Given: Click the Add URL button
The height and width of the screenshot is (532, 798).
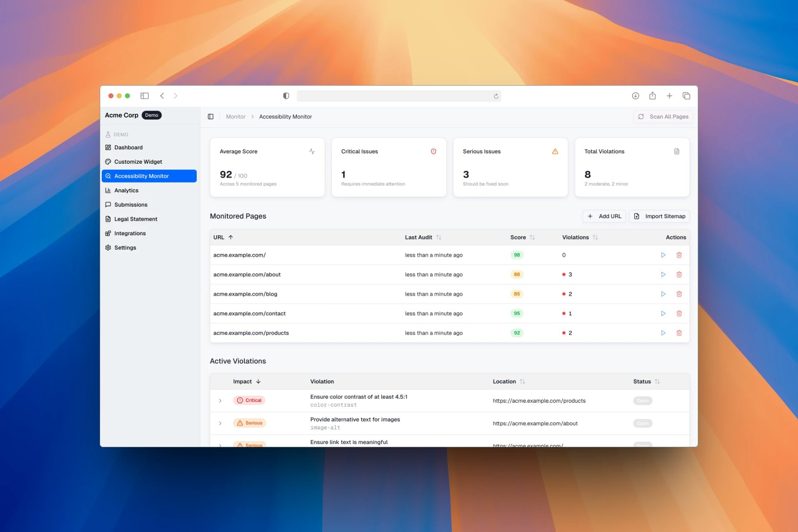Looking at the screenshot, I should [x=604, y=216].
